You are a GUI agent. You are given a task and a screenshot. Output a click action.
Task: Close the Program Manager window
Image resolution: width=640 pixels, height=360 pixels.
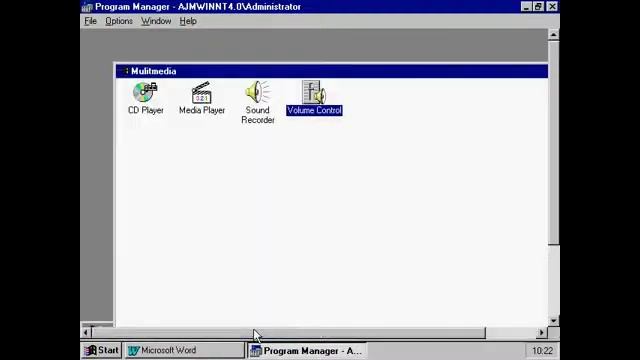click(x=552, y=7)
